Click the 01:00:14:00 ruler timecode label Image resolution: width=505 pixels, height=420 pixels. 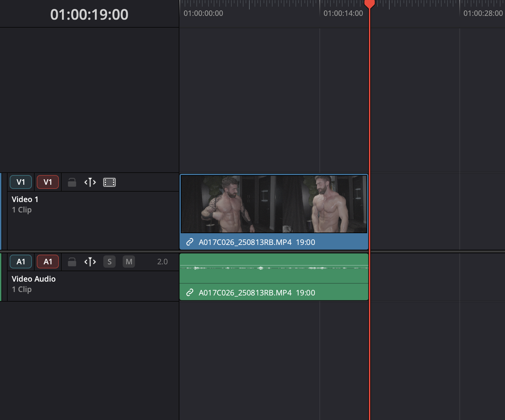pyautogui.click(x=343, y=13)
